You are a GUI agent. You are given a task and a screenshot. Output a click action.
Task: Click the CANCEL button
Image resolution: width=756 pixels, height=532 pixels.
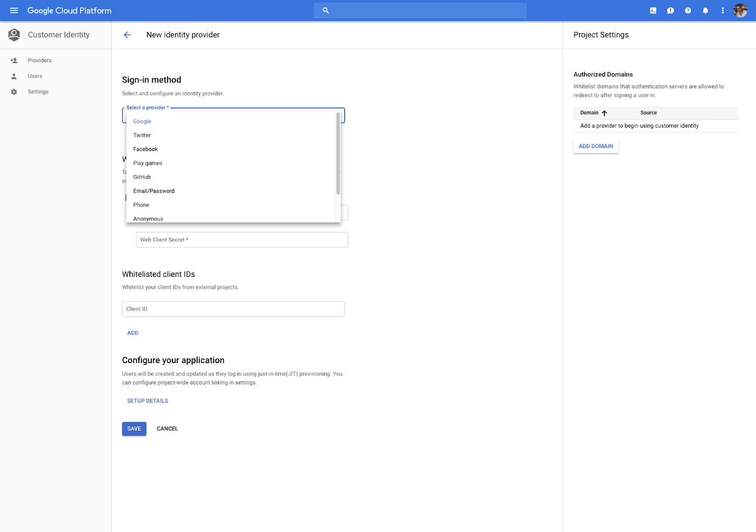167,429
